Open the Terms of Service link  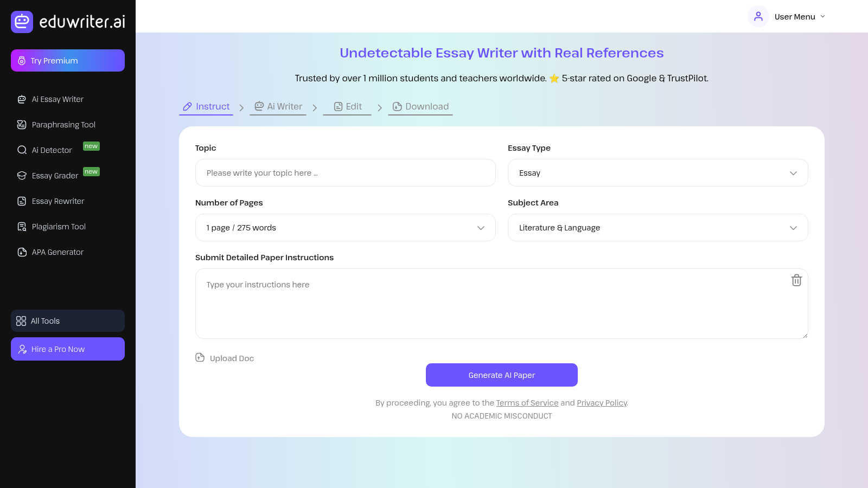pyautogui.click(x=527, y=403)
